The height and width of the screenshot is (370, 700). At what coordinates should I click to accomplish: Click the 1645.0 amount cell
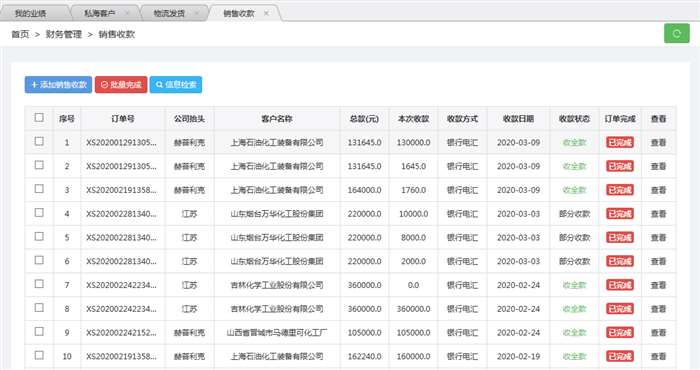[413, 166]
